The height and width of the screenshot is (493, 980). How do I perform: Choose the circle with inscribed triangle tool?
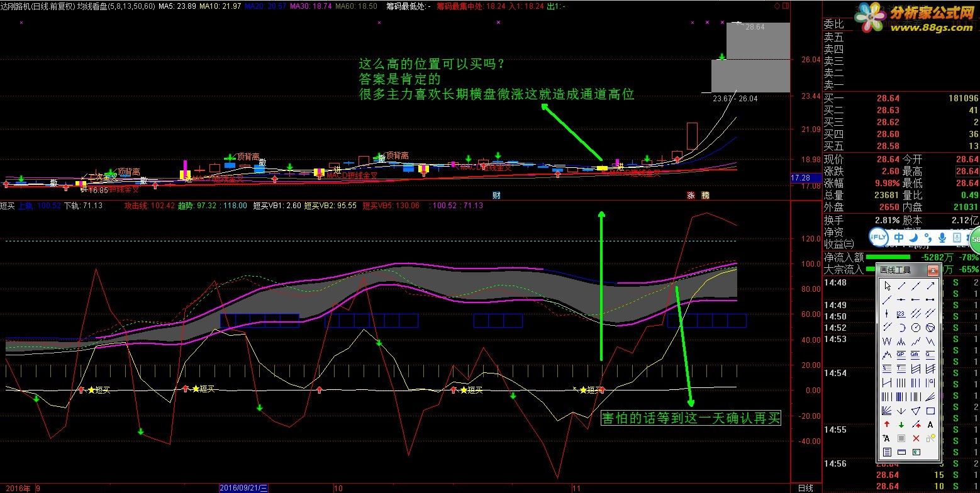[x=930, y=327]
